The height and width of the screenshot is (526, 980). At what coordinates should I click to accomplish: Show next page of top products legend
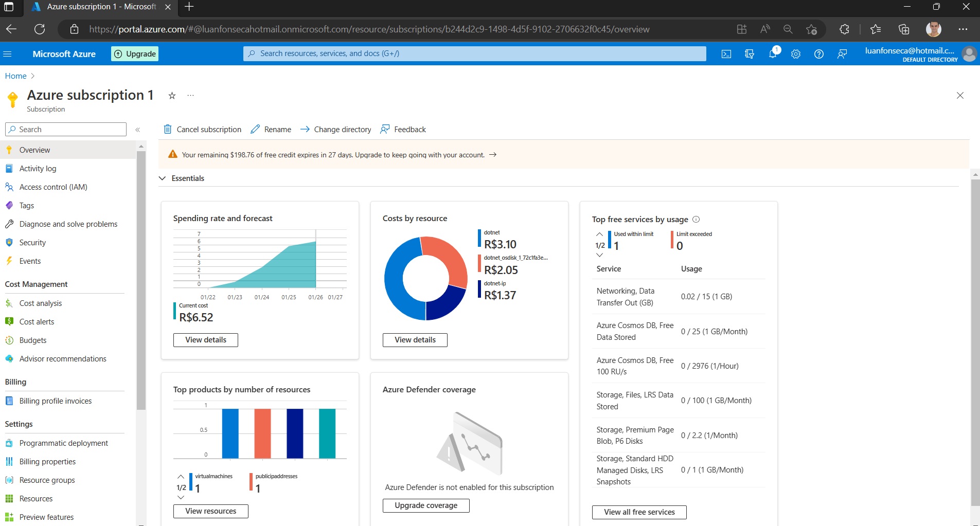tap(181, 497)
